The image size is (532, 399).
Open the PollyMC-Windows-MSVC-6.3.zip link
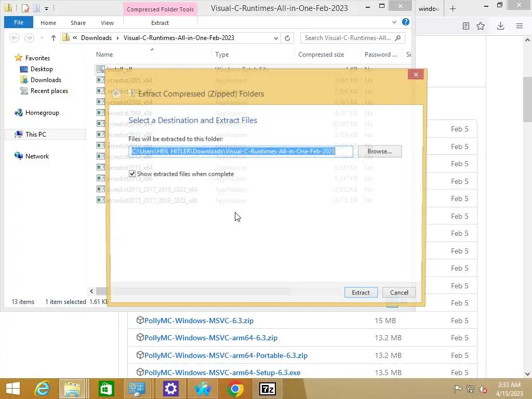[x=199, y=320]
